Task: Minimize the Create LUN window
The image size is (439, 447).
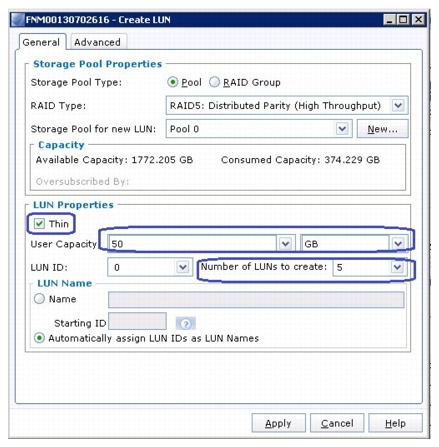Action: (389, 20)
